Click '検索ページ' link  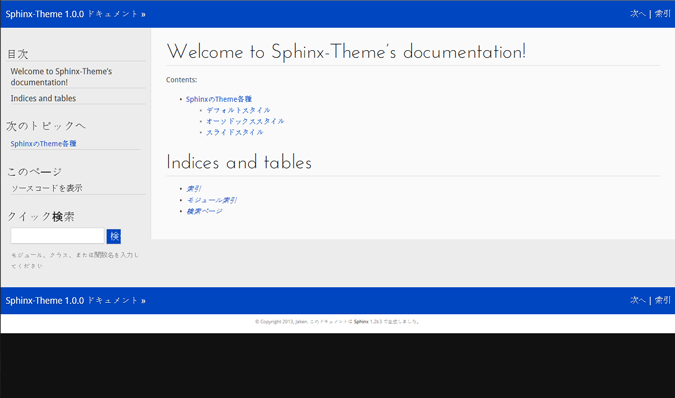[x=204, y=211]
